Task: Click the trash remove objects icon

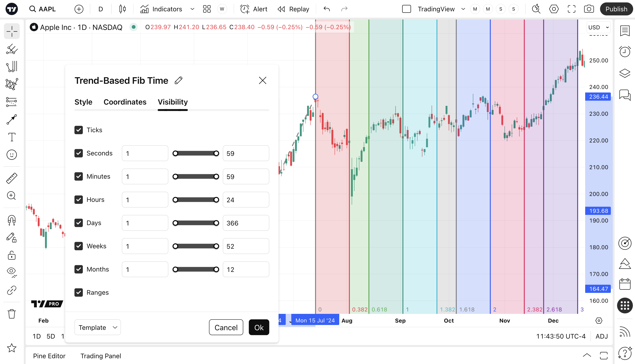Action: [12, 314]
